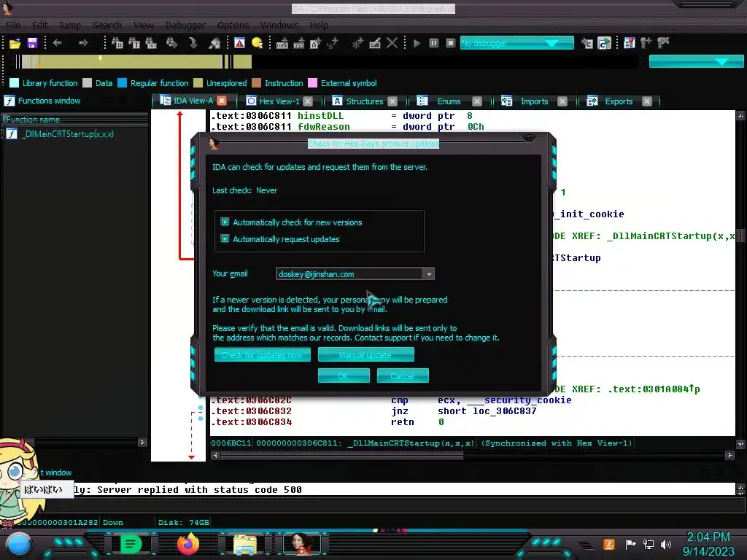Open the empty teal dropdown below toolbar

pos(696,61)
